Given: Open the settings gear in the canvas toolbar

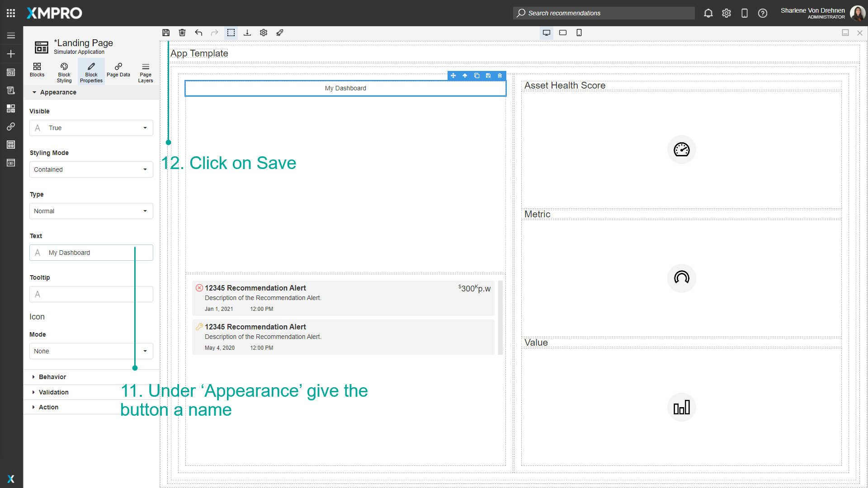Looking at the screenshot, I should 264,33.
